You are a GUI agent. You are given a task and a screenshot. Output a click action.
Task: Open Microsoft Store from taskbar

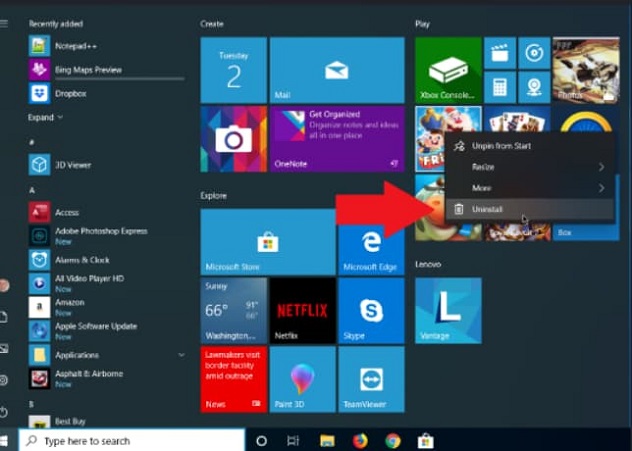[425, 441]
